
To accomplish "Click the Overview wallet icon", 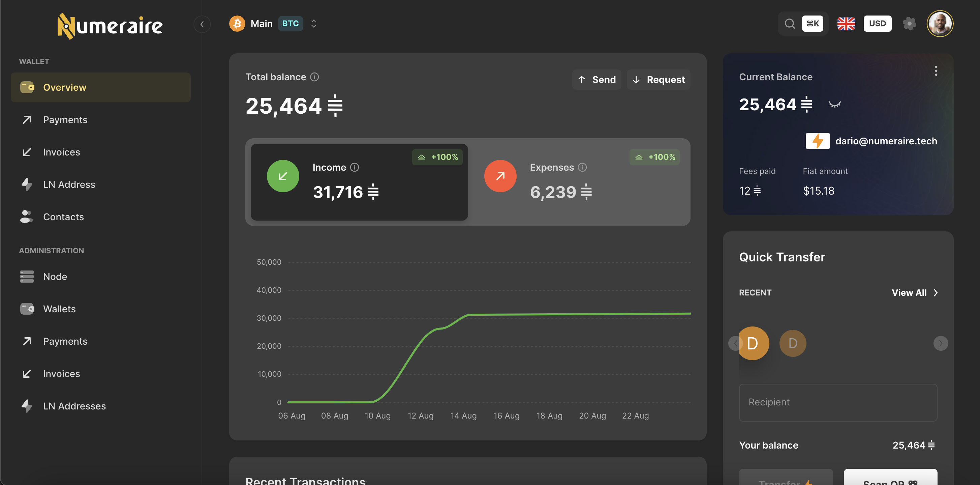I will tap(27, 87).
